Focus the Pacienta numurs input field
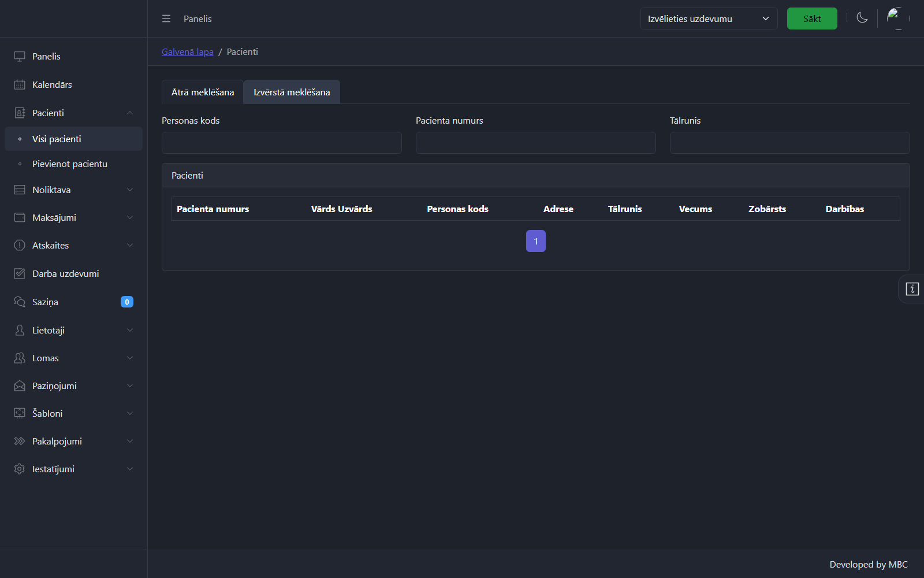The image size is (924, 578). 536,143
